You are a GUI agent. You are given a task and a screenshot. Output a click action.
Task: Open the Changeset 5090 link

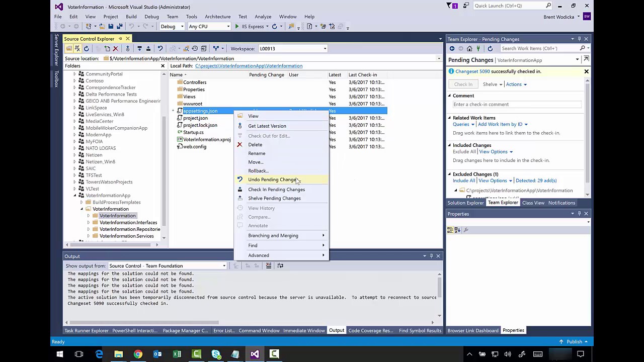coord(472,71)
